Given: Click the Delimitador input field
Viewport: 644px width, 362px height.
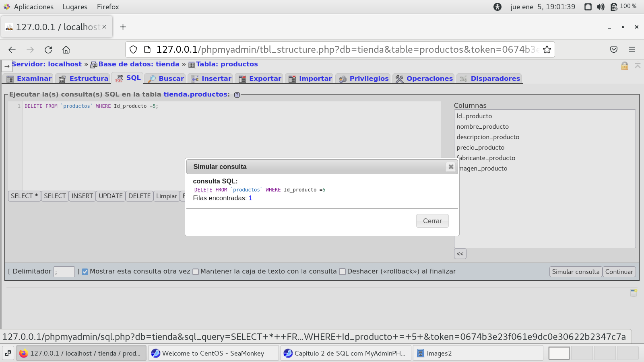Looking at the screenshot, I should pos(64,272).
